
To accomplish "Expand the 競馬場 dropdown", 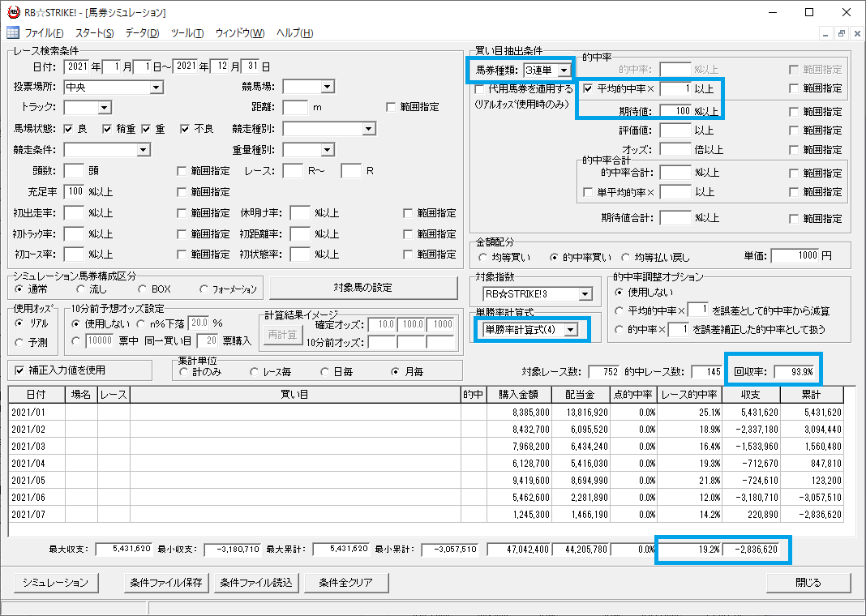I will point(328,87).
